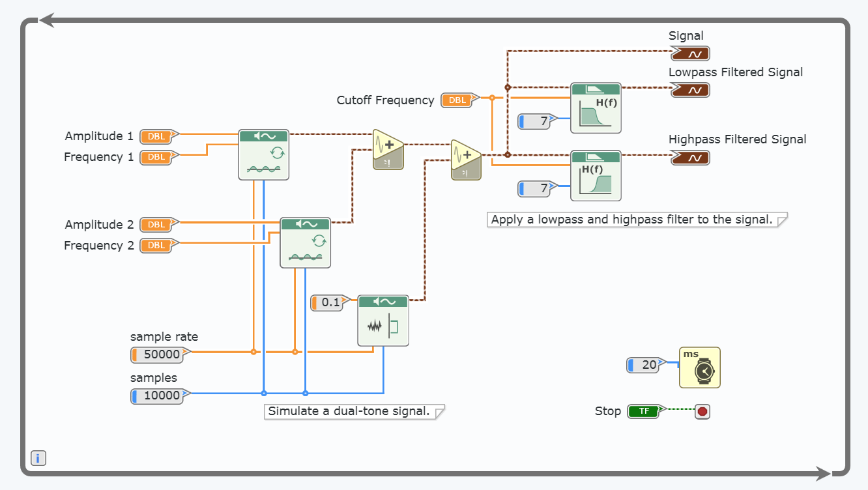The height and width of the screenshot is (490, 868).
Task: Click the second waveform add node
Action: (x=466, y=160)
